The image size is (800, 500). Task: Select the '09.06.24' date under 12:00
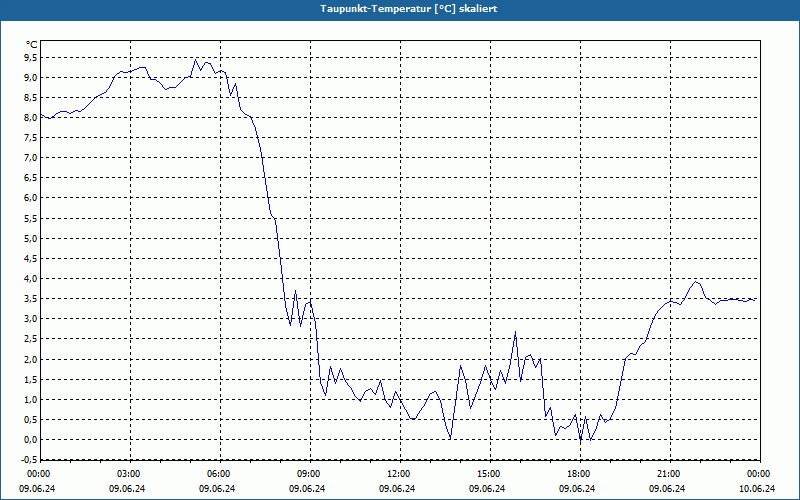(x=397, y=488)
